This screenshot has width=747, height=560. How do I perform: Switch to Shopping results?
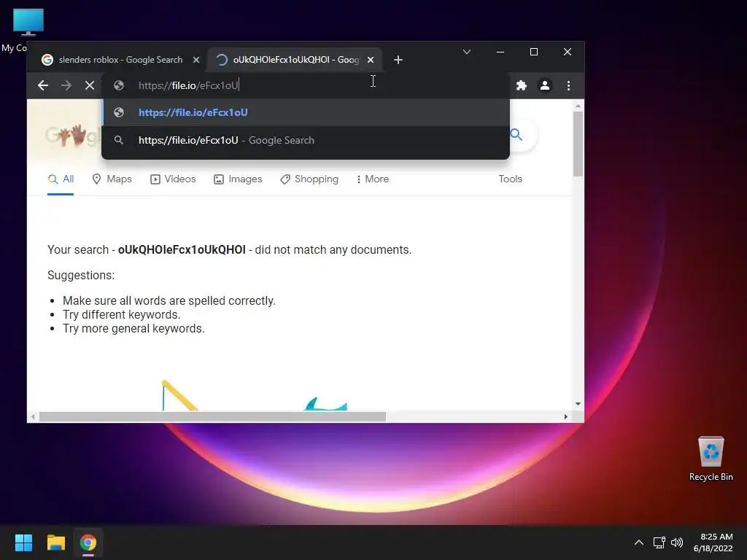(x=309, y=179)
